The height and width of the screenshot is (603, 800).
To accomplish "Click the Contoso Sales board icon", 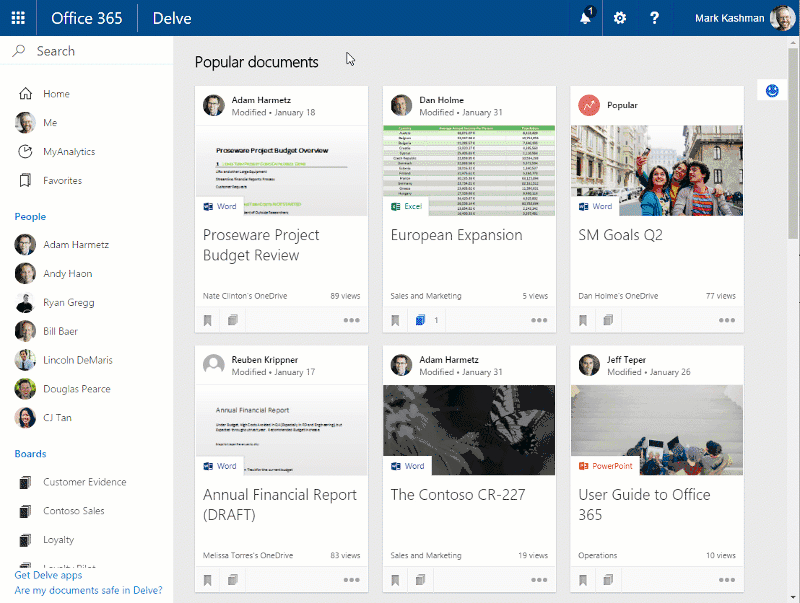I will click(x=25, y=511).
